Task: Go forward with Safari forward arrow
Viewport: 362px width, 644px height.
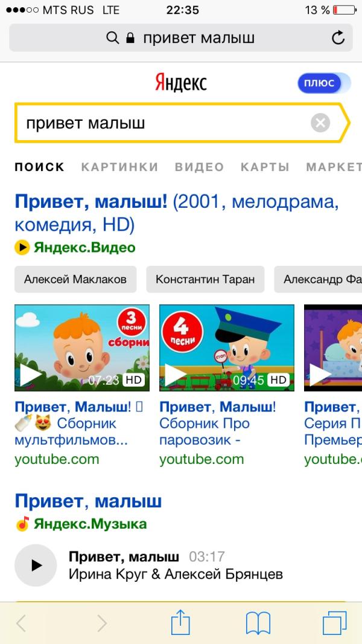Action: point(102,623)
